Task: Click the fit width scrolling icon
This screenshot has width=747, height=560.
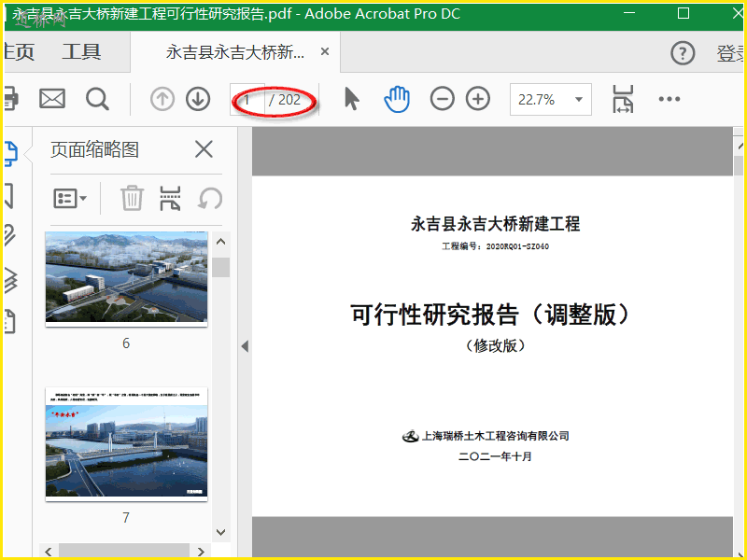Action: (623, 99)
